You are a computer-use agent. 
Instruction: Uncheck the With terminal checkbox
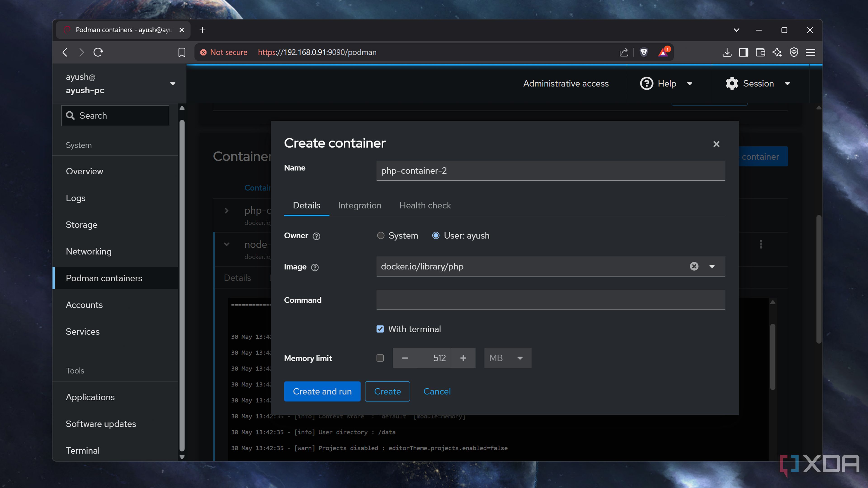tap(380, 329)
